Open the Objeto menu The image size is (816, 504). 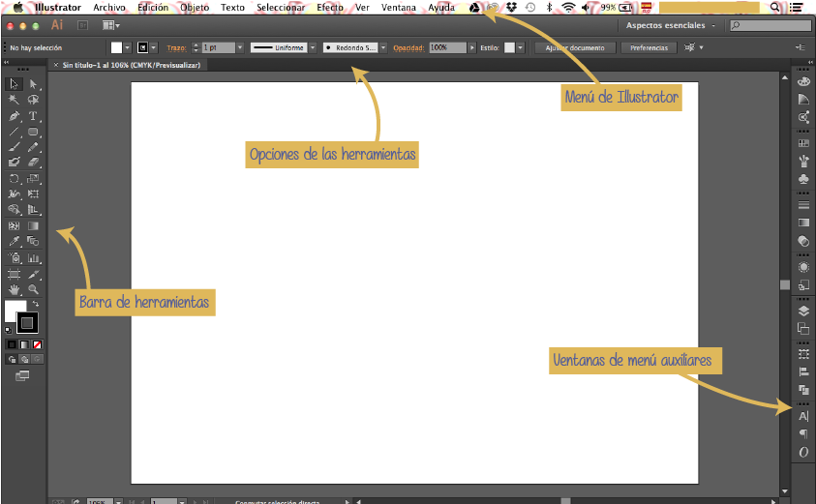[x=195, y=8]
